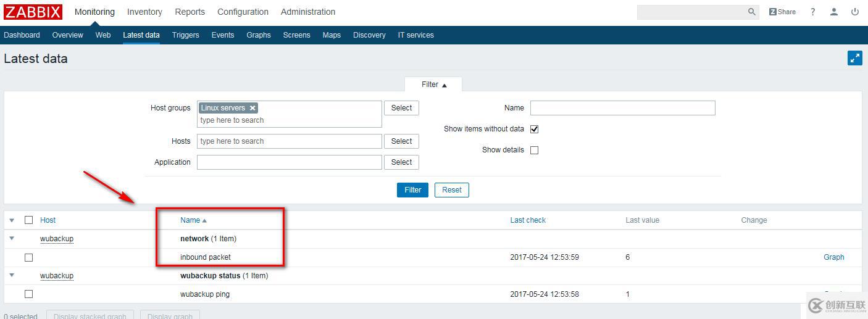
Task: Collapse the network application group
Action: tap(12, 238)
